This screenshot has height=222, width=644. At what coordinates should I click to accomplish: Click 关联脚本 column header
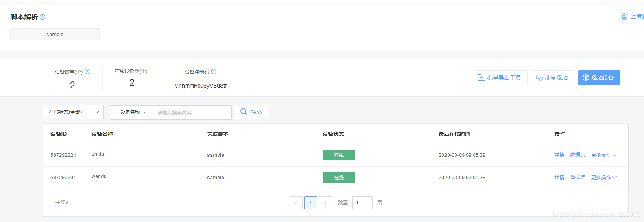click(x=218, y=134)
